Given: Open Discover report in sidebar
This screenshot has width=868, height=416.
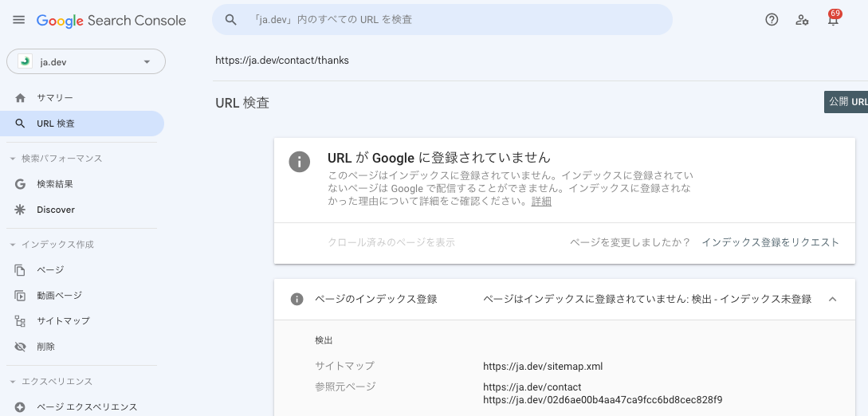Looking at the screenshot, I should coord(56,210).
